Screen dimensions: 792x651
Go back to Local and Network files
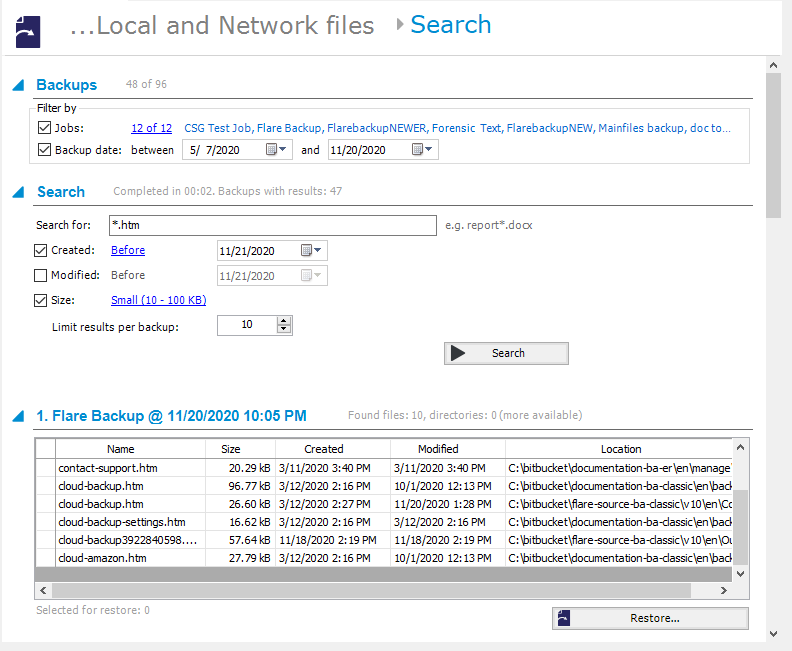click(x=221, y=26)
